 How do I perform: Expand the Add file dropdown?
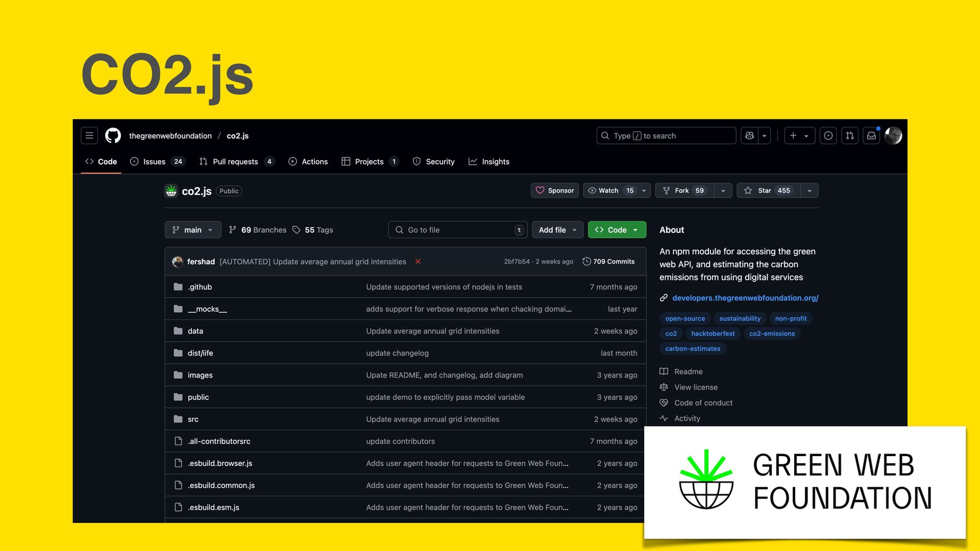click(557, 230)
